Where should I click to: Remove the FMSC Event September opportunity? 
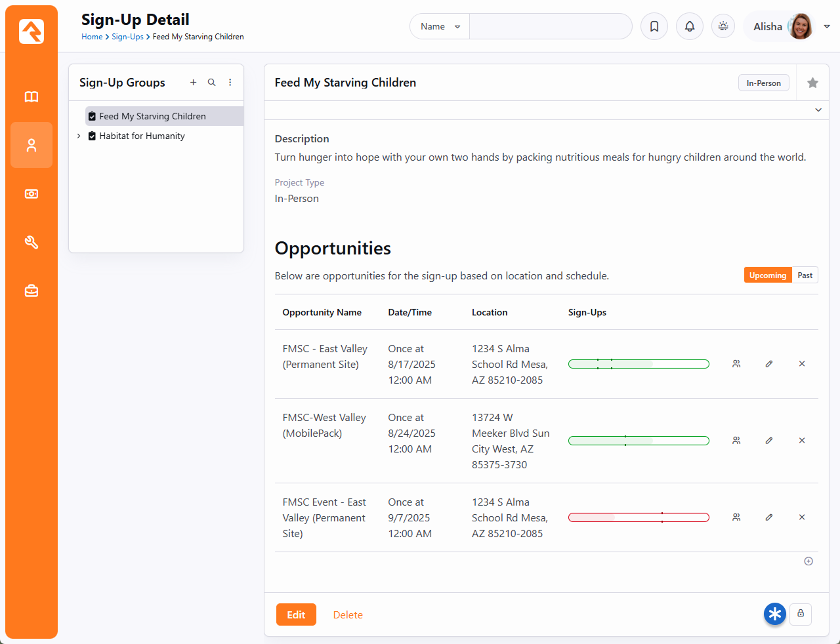click(x=802, y=517)
